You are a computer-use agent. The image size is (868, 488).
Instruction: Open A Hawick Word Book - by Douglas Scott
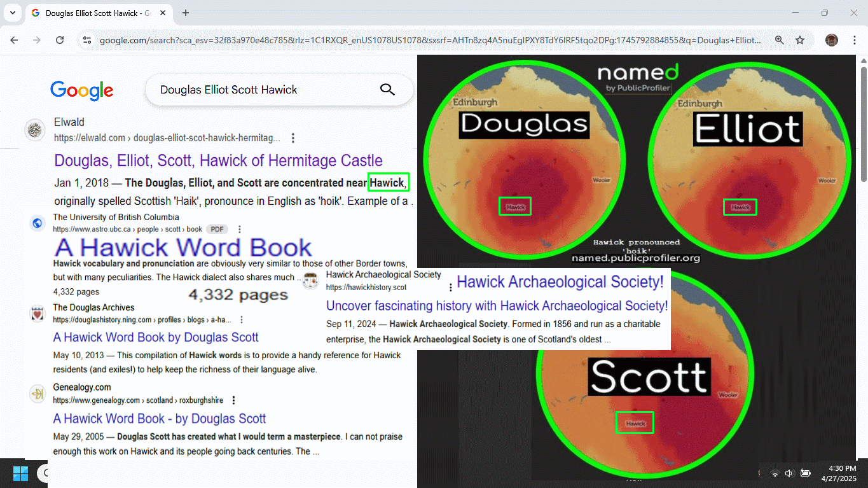pyautogui.click(x=160, y=419)
